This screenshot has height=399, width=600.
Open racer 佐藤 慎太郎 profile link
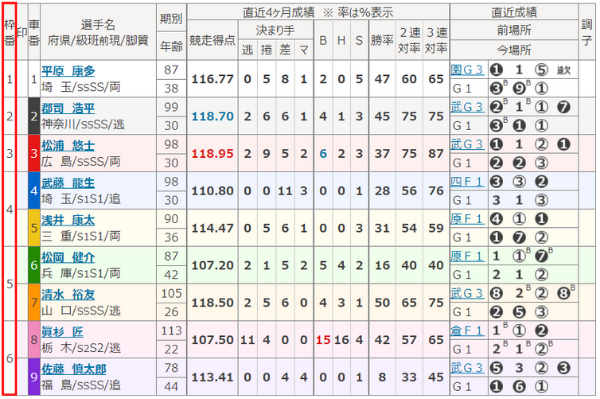click(x=74, y=369)
